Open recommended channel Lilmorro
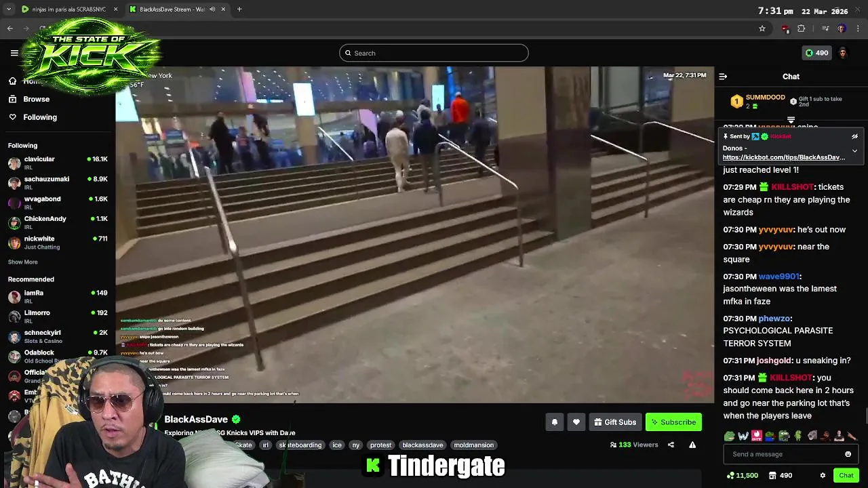Screen dimensions: 868x488 tap(58, 316)
